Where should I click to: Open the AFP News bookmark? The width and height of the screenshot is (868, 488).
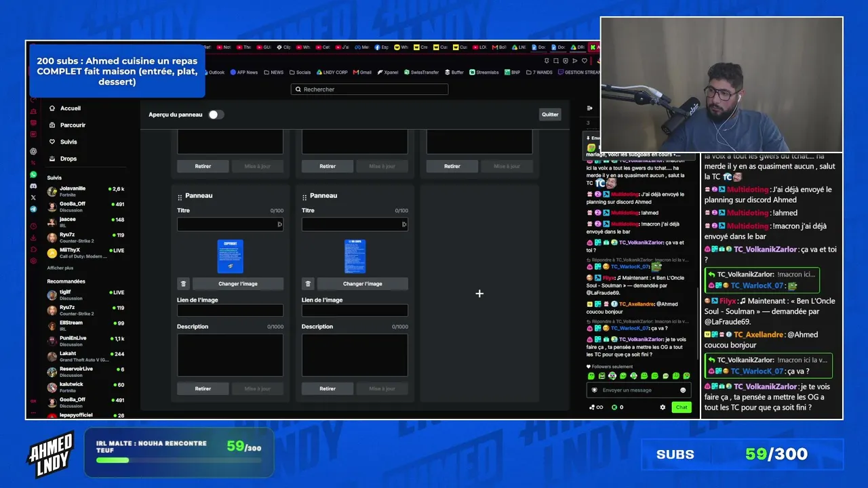click(243, 73)
